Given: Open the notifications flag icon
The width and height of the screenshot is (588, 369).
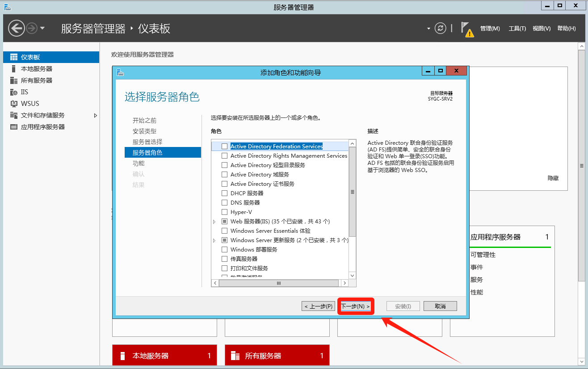Looking at the screenshot, I should 466,29.
